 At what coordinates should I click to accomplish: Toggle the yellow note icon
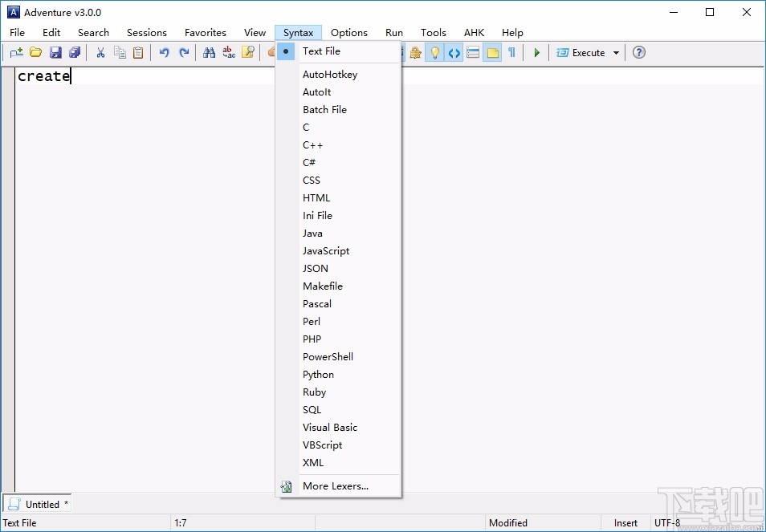coord(493,52)
